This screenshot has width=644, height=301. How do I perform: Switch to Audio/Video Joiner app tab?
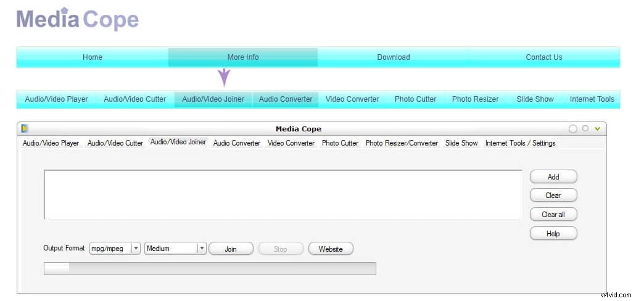(178, 142)
